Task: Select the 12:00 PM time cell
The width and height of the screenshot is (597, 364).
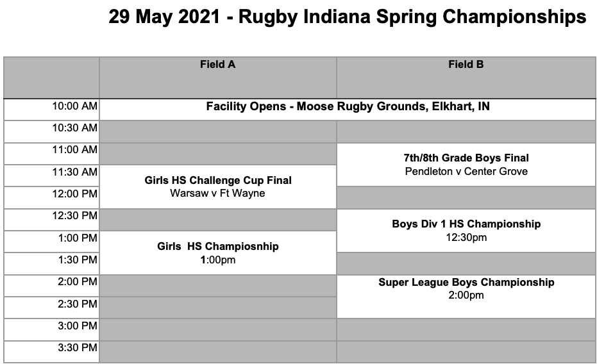Action: pos(51,197)
